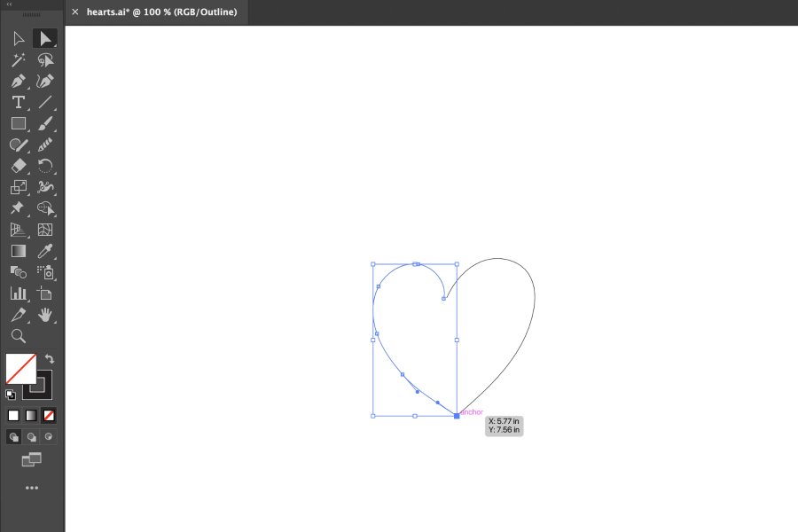The image size is (798, 532).
Task: Click the bottom-middle bounding box handle
Action: [415, 416]
